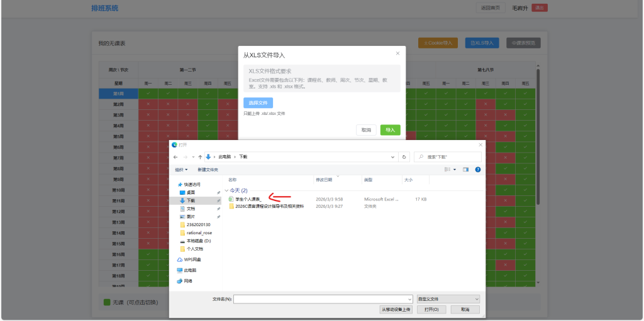Toggle the preview pane icon
644x321 pixels.
466,169
